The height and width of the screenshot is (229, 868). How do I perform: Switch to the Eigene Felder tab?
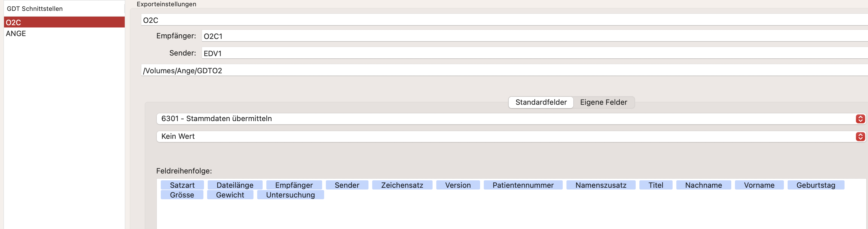pyautogui.click(x=603, y=102)
